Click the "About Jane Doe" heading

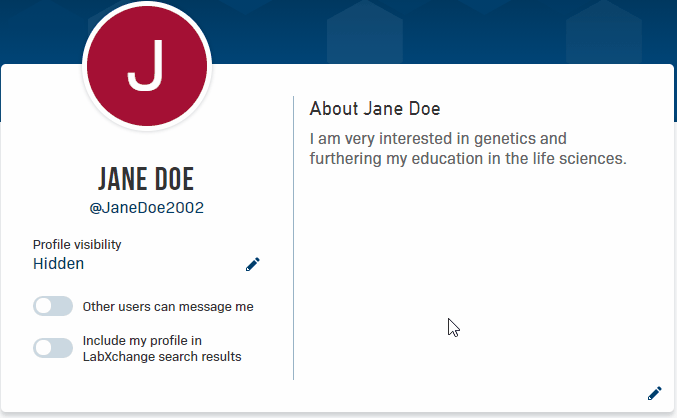(375, 108)
